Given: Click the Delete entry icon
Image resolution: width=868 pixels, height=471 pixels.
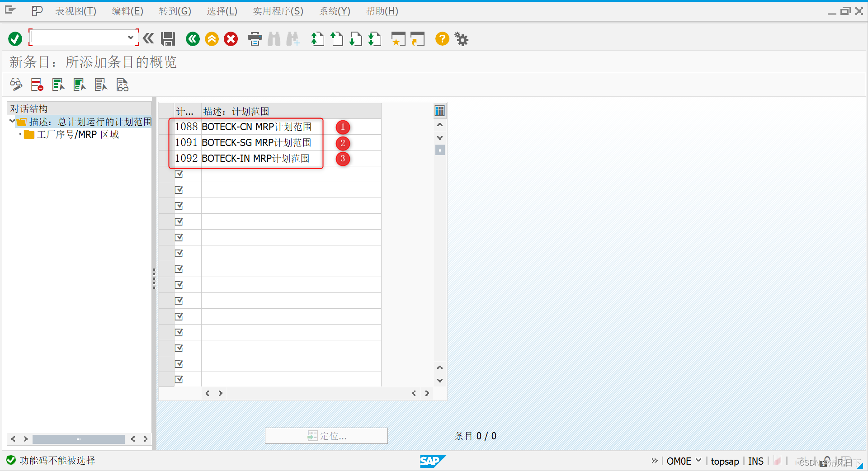Looking at the screenshot, I should coord(37,85).
